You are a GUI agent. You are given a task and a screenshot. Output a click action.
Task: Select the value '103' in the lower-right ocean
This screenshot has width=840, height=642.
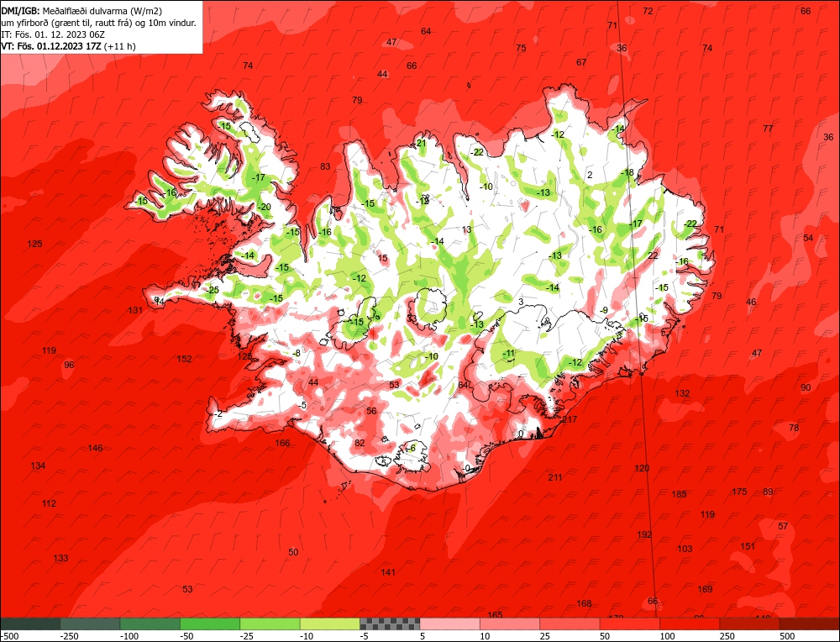click(685, 548)
